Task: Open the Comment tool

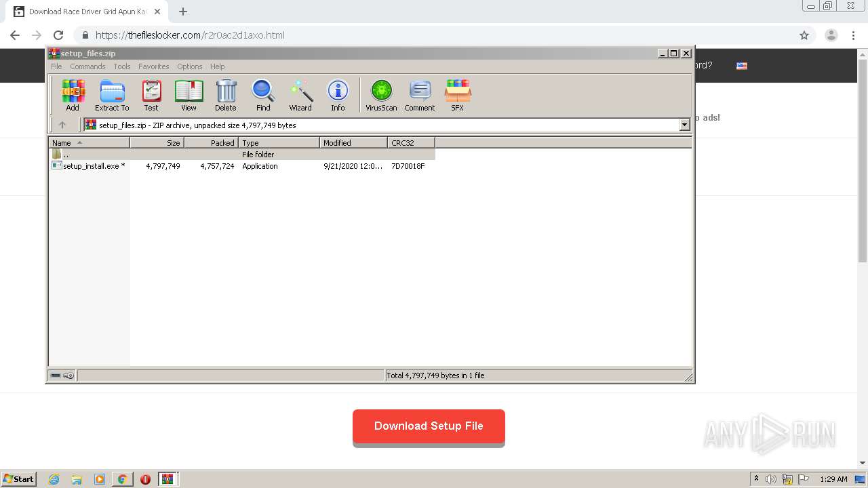Action: (420, 95)
